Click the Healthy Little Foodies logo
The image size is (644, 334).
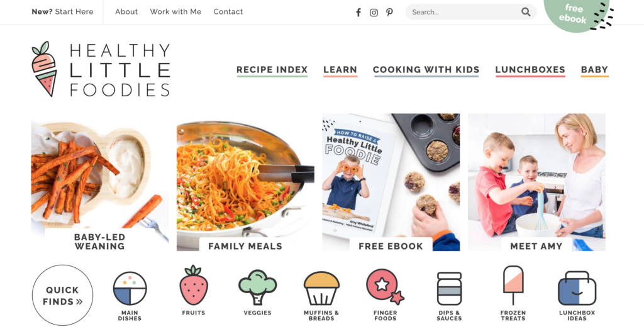click(x=101, y=69)
